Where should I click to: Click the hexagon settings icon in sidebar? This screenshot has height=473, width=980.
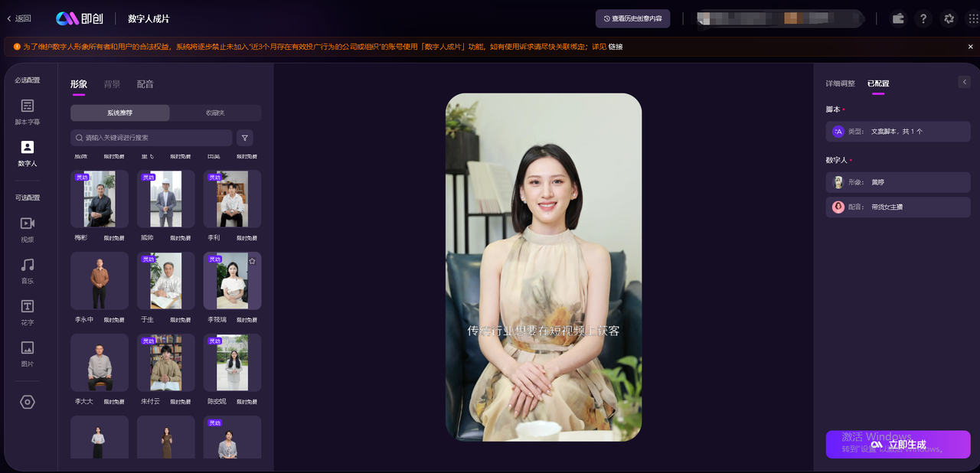[28, 402]
